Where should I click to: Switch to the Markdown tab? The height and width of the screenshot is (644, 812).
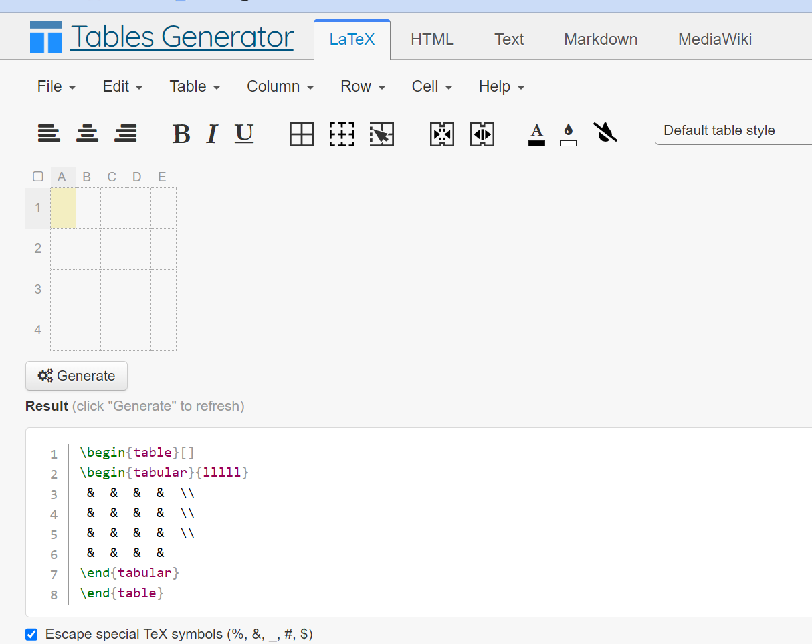point(601,39)
